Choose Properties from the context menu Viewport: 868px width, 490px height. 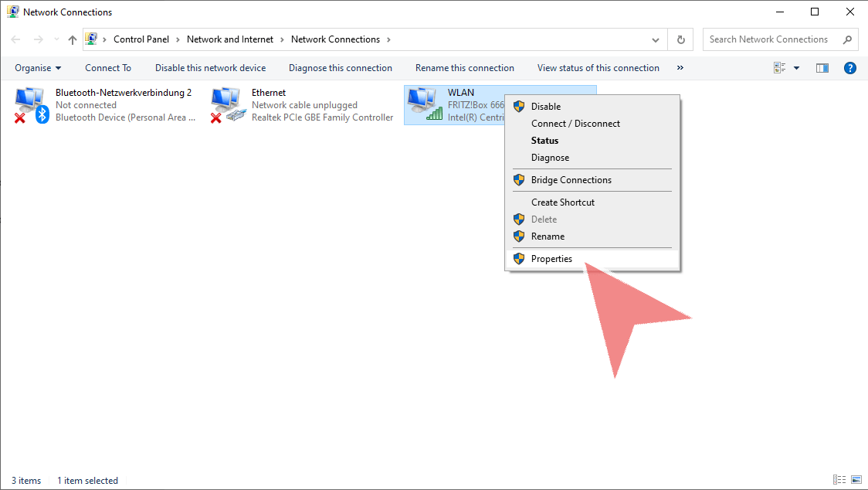[x=551, y=259]
